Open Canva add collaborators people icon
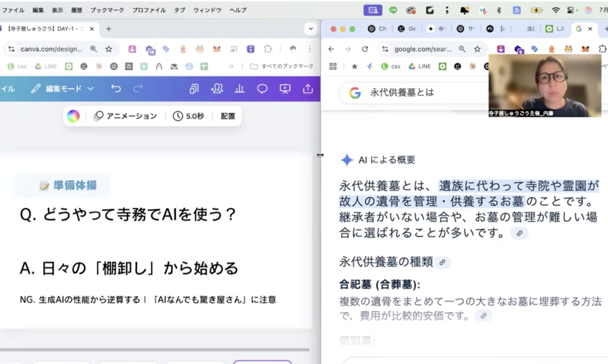This screenshot has height=364, width=608. point(217,89)
